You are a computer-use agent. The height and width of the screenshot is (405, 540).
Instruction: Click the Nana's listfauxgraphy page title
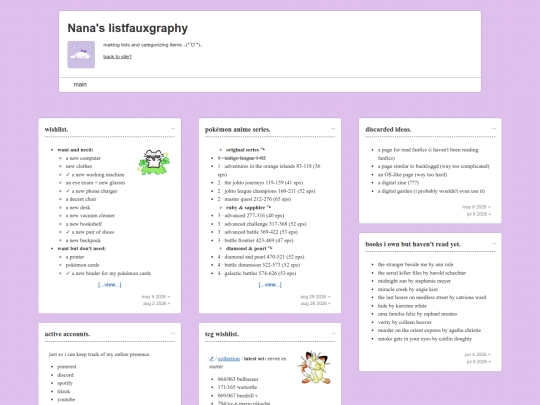coord(128,28)
